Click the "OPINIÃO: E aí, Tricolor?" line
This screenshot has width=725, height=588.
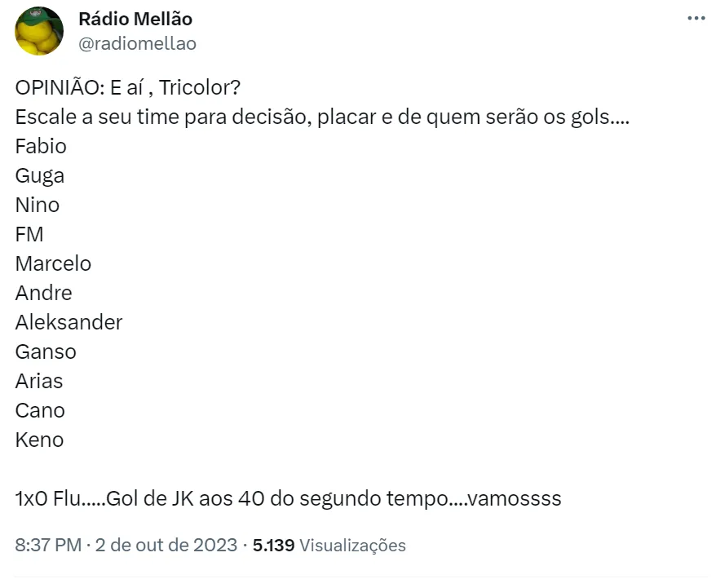tap(128, 87)
